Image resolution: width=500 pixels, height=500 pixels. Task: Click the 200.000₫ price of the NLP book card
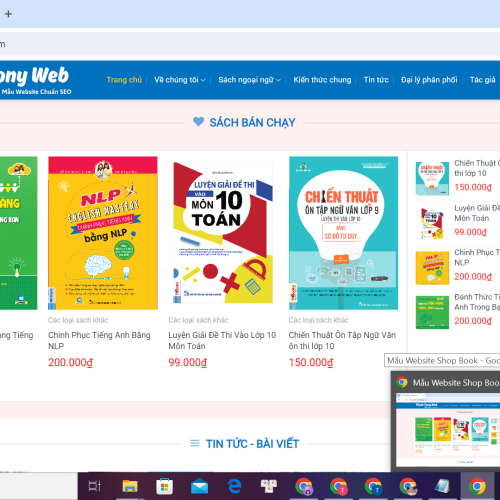70,362
